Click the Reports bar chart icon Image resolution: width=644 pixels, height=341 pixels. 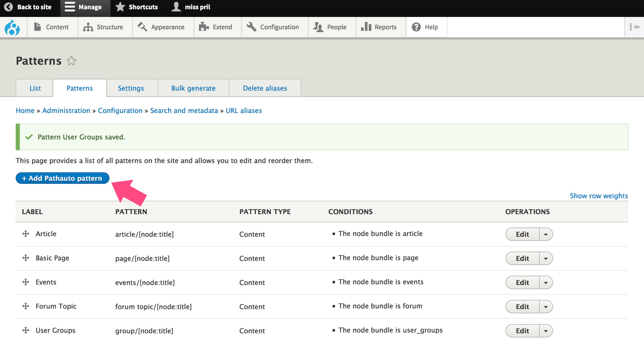click(366, 27)
